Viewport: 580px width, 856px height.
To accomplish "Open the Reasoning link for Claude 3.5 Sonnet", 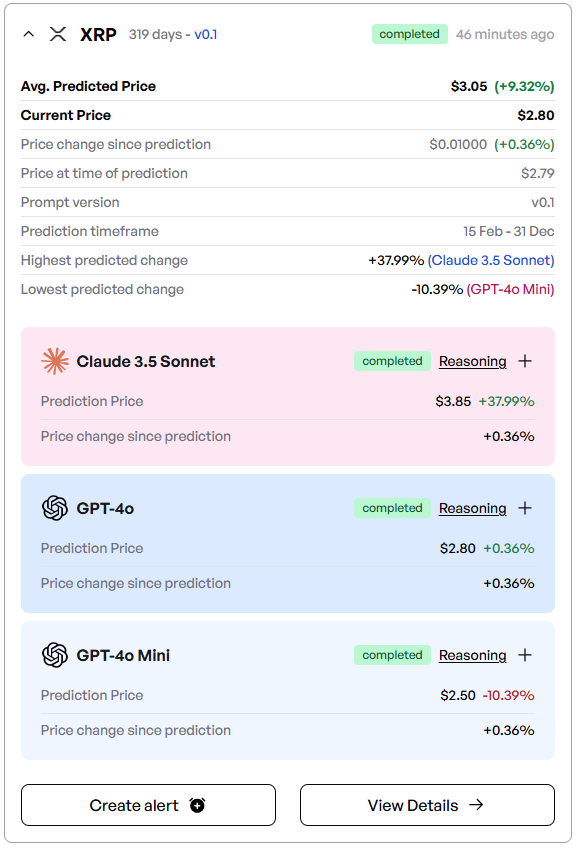I will click(472, 361).
